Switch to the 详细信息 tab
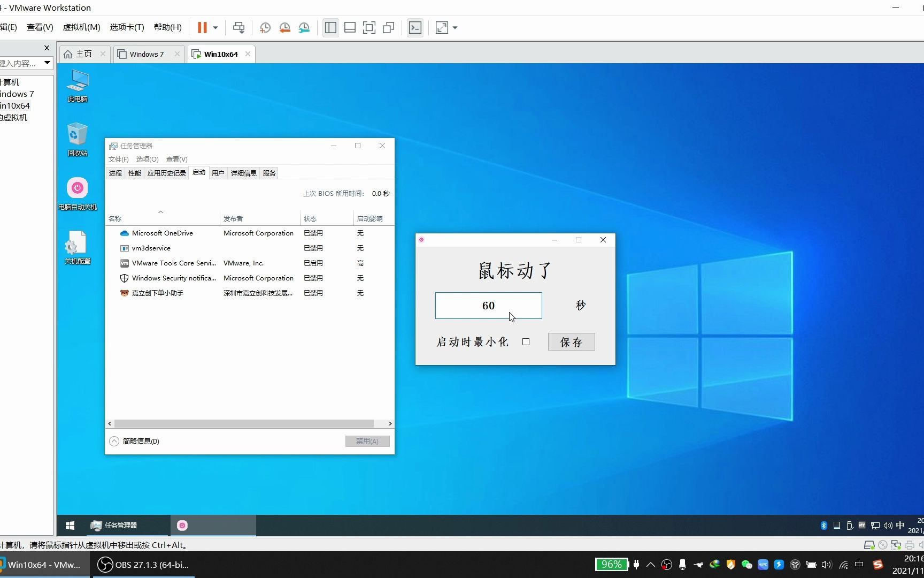This screenshot has height=578, width=924. [x=244, y=173]
